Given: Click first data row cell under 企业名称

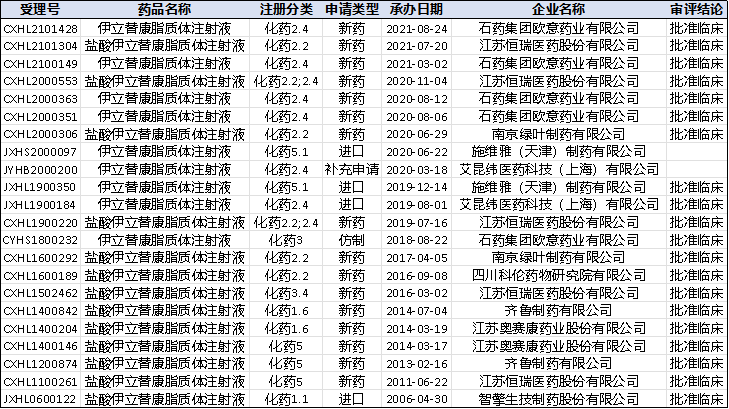Looking at the screenshot, I should (x=558, y=28).
